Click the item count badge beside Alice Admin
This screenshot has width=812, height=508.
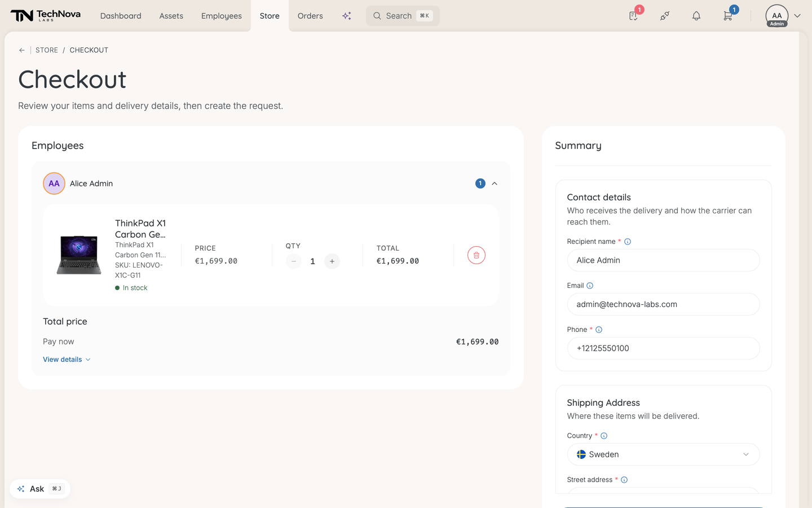[480, 183]
